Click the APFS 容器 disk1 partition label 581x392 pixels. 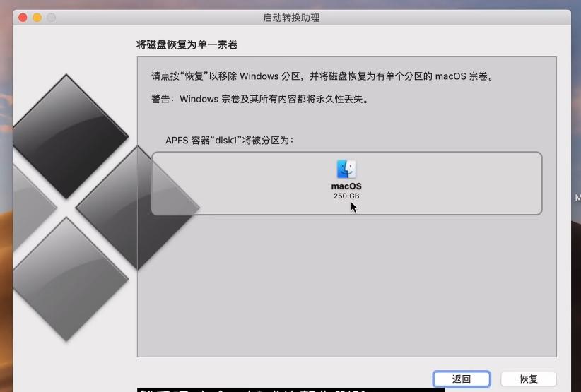coord(230,141)
